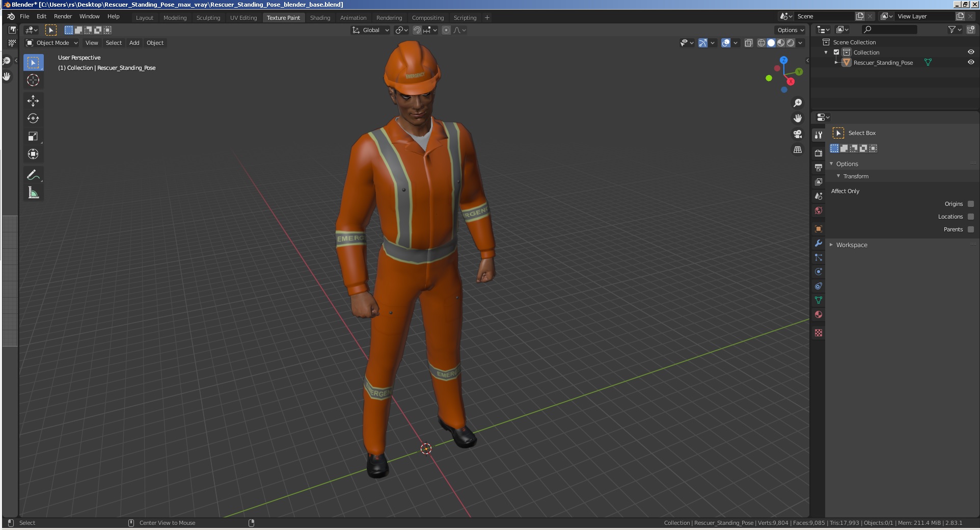Click the new collection icon in the outliner
The width and height of the screenshot is (980, 530).
[x=971, y=30]
